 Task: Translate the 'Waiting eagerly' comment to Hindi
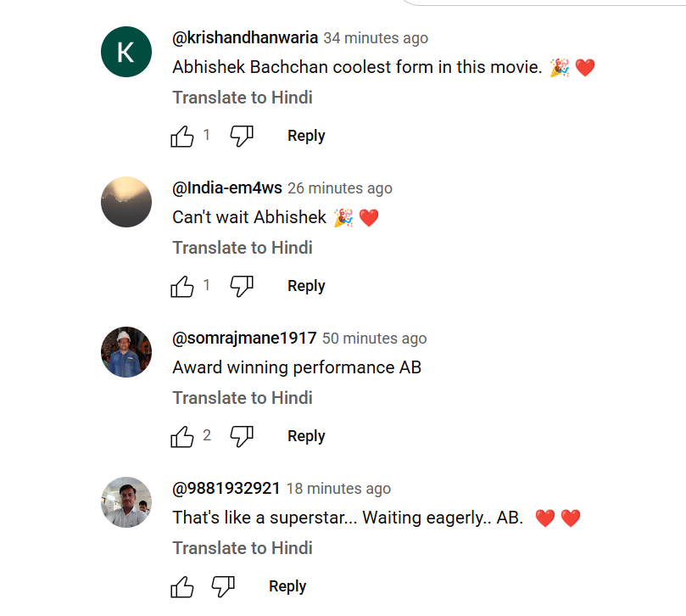[243, 548]
